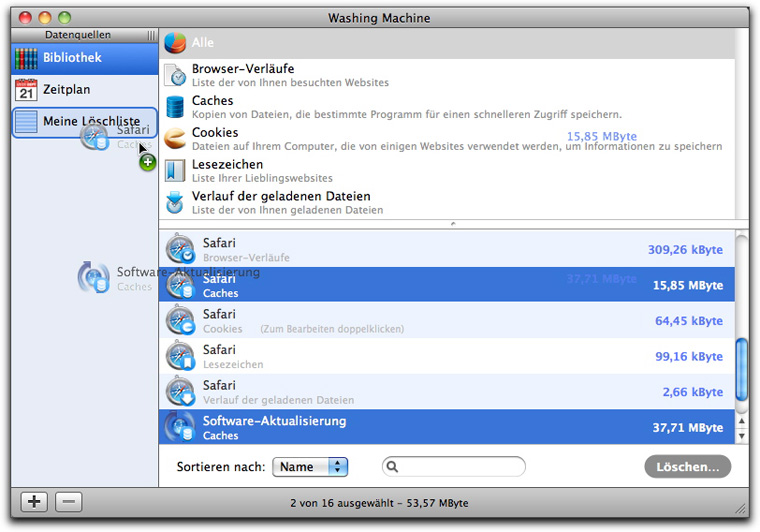Select Safari Cookies row
This screenshot has height=532, width=760.
click(x=447, y=320)
